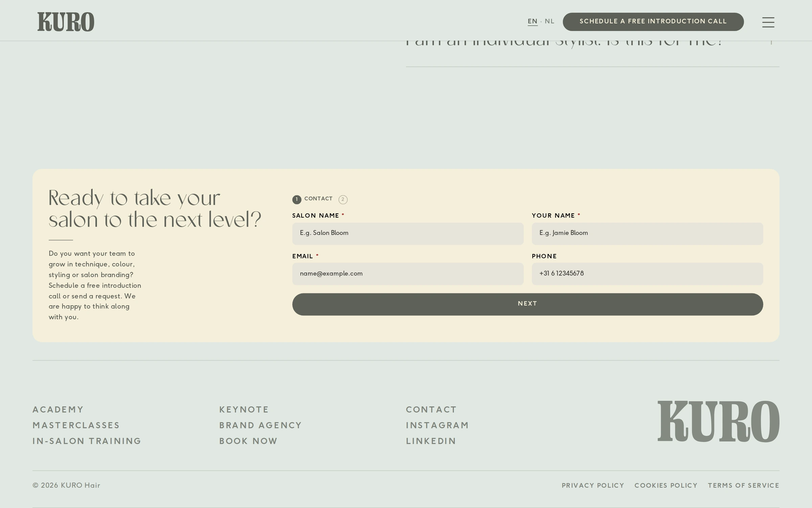Switch language to NL

(x=549, y=21)
